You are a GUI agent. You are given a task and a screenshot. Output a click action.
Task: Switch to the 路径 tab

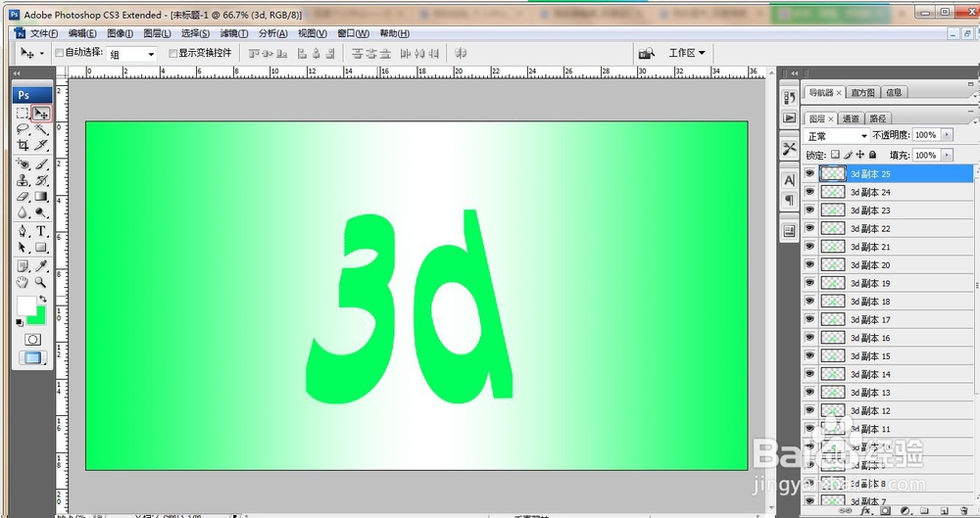tap(878, 118)
